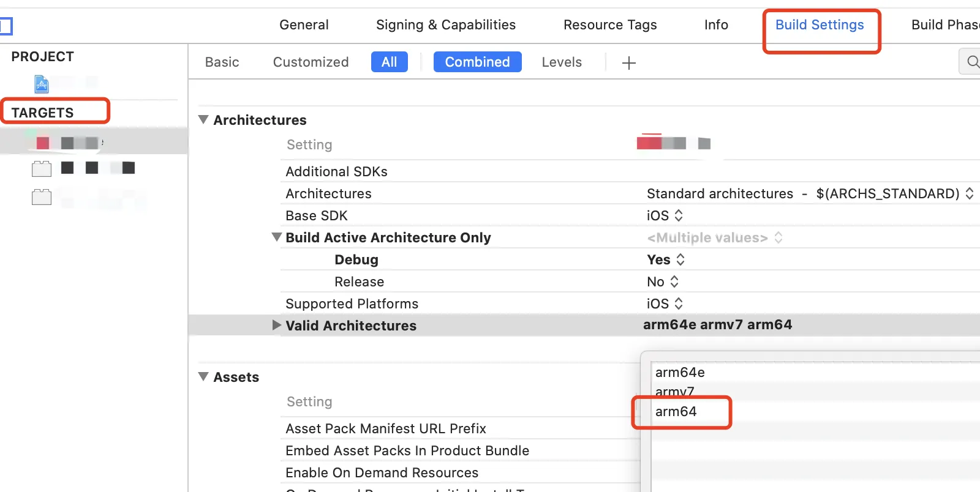The height and width of the screenshot is (492, 980).
Task: Open the Base SDK iOS dropdown
Action: point(665,215)
